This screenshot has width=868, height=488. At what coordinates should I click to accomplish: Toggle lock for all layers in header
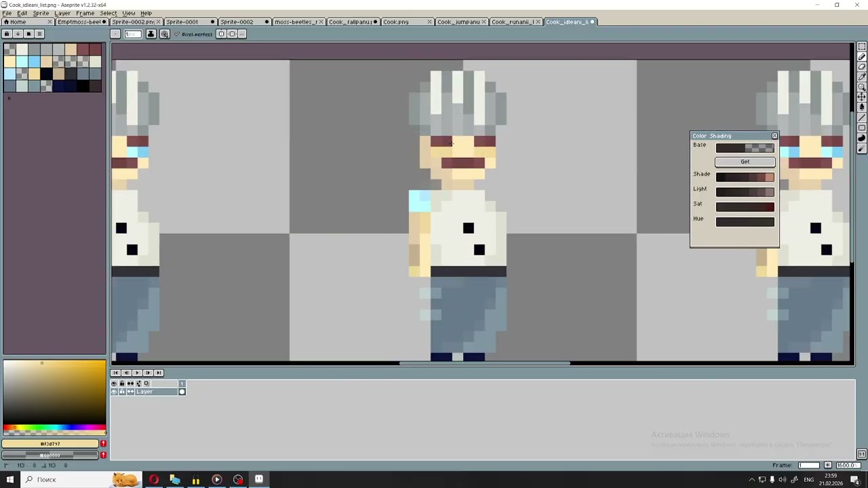(122, 384)
